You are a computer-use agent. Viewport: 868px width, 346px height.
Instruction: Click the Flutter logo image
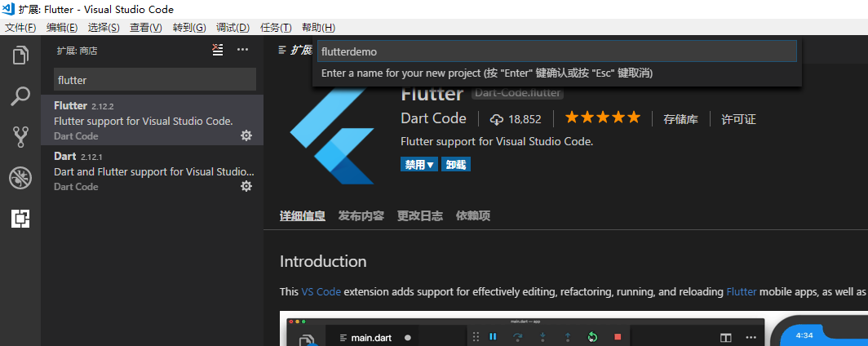pyautogui.click(x=332, y=135)
